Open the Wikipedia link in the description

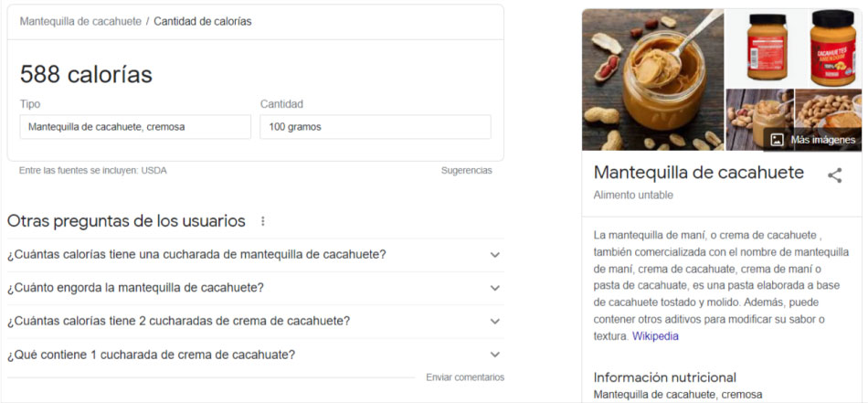coord(655,336)
